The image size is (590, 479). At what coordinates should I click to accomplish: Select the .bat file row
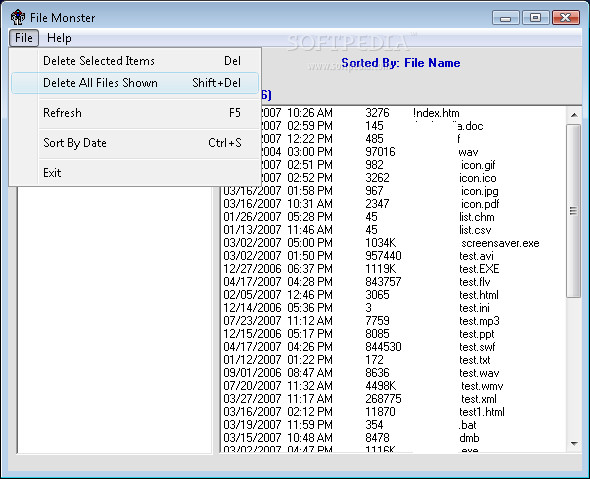coord(393,425)
